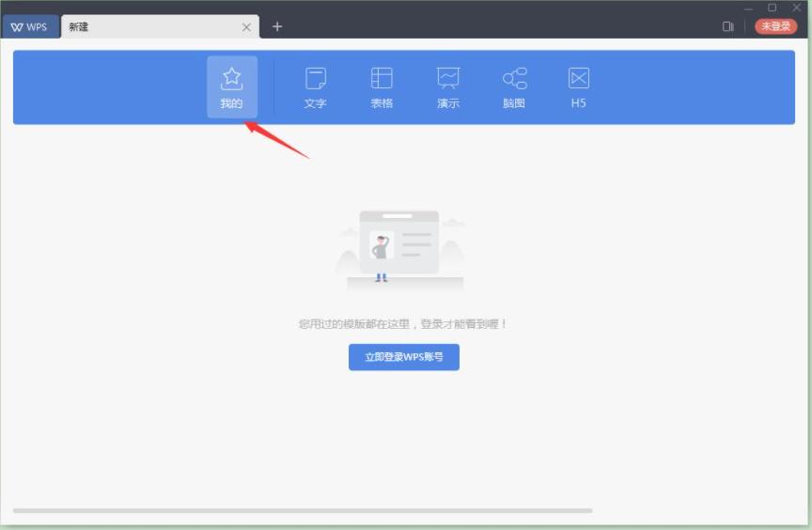Create a new 表格 (Spreadsheet) file
The height and width of the screenshot is (530, 812).
382,87
